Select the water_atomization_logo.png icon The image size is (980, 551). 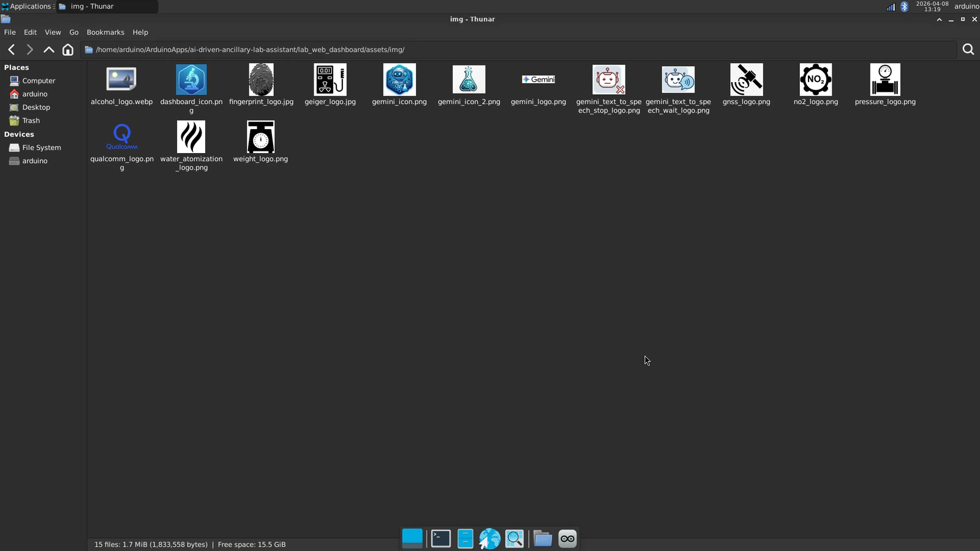tap(191, 137)
